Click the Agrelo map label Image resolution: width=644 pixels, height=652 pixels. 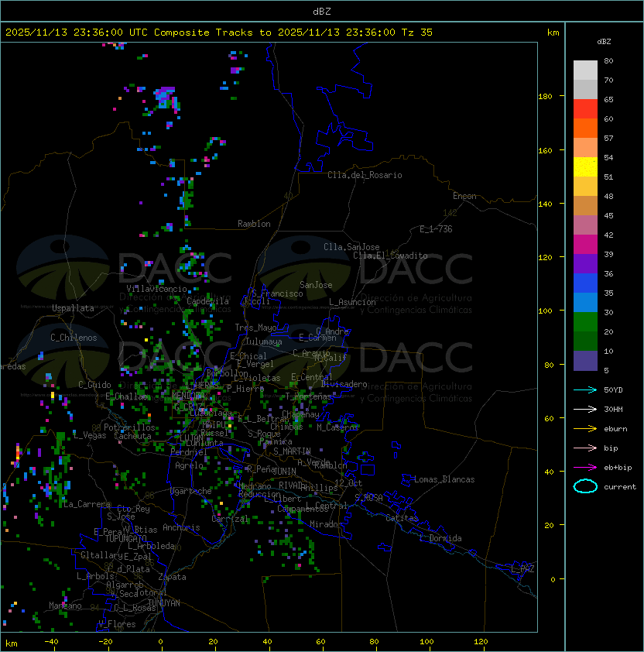point(189,465)
